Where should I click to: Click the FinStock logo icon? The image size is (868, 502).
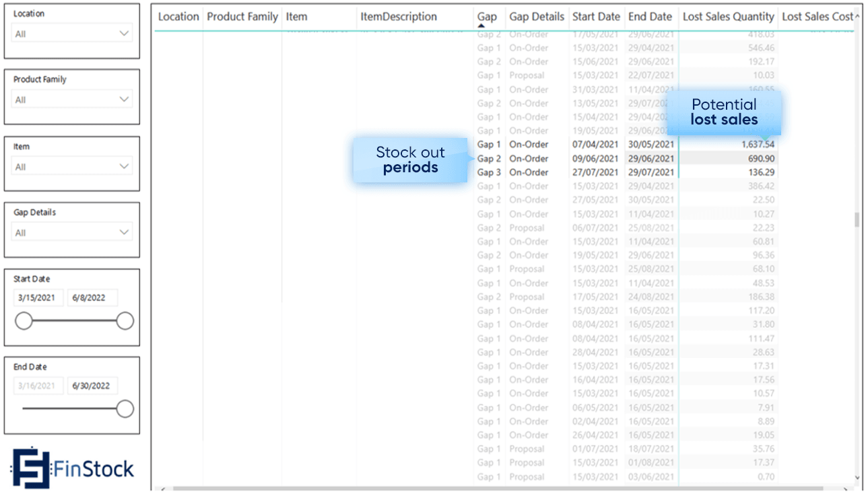click(x=32, y=467)
